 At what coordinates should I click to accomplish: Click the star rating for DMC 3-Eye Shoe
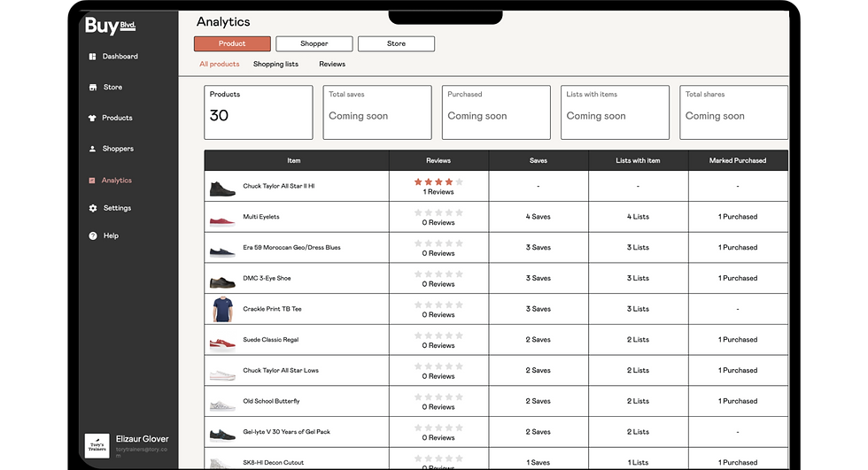438,274
